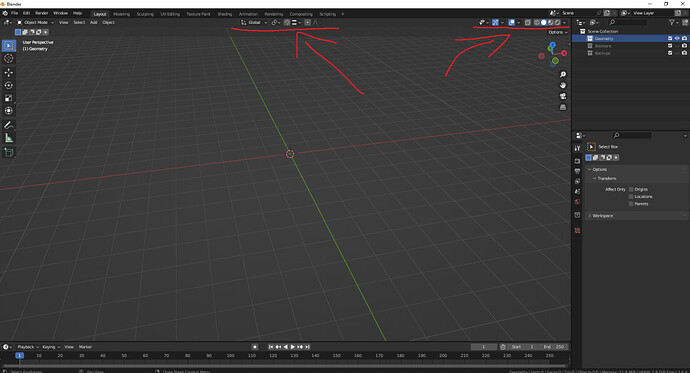Toggle Backups collection exclude checkbox
The image size is (690, 373).
click(670, 53)
